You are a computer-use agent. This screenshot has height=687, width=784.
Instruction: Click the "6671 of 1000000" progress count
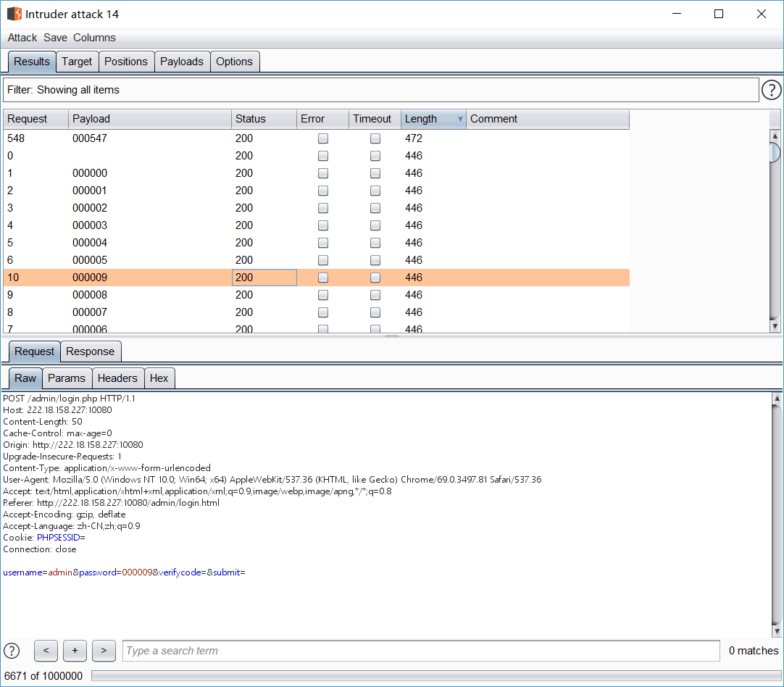point(43,676)
